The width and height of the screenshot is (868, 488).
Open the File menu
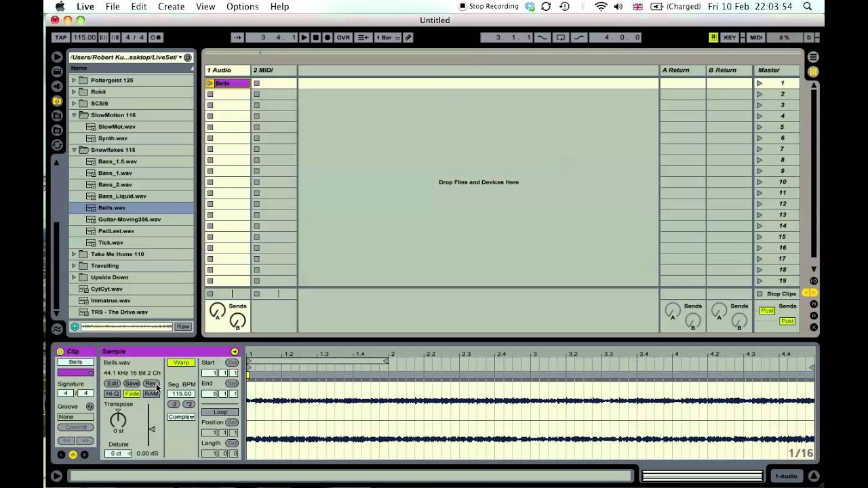113,6
